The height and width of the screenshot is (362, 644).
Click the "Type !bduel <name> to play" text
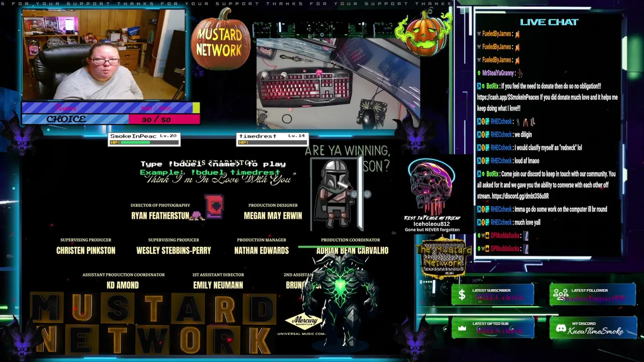(213, 164)
